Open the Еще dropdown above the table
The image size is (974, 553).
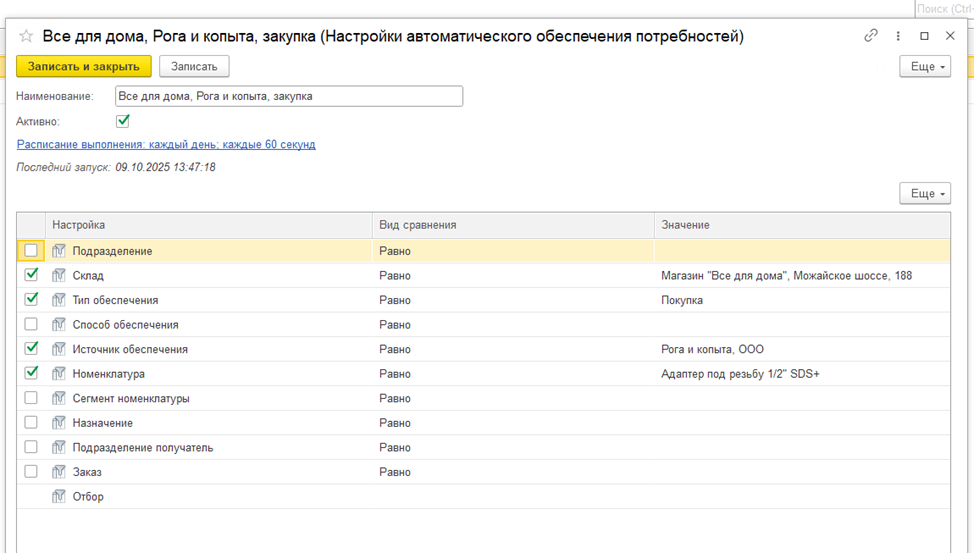[x=925, y=193]
